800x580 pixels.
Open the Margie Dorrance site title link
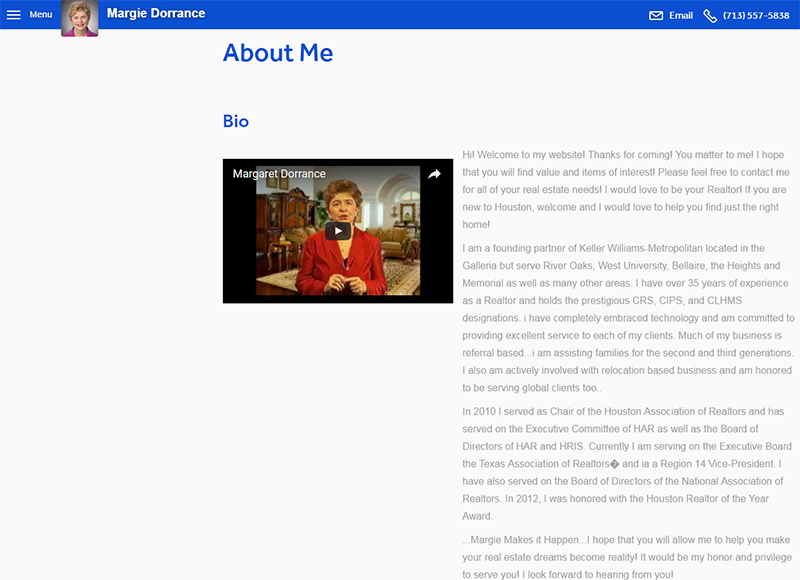[156, 13]
